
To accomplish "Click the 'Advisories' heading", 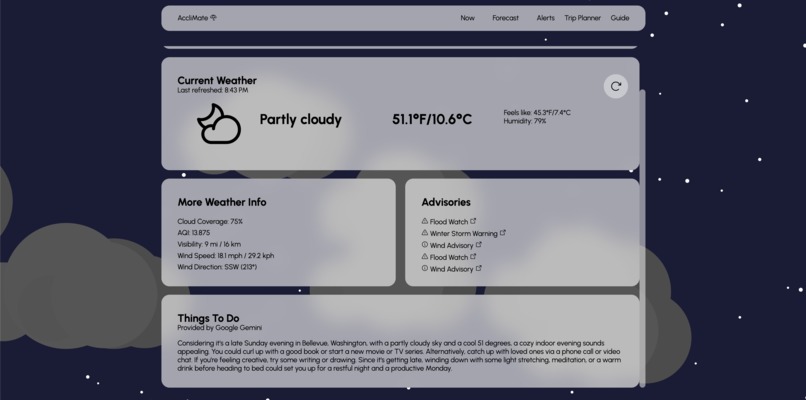I will (x=446, y=202).
